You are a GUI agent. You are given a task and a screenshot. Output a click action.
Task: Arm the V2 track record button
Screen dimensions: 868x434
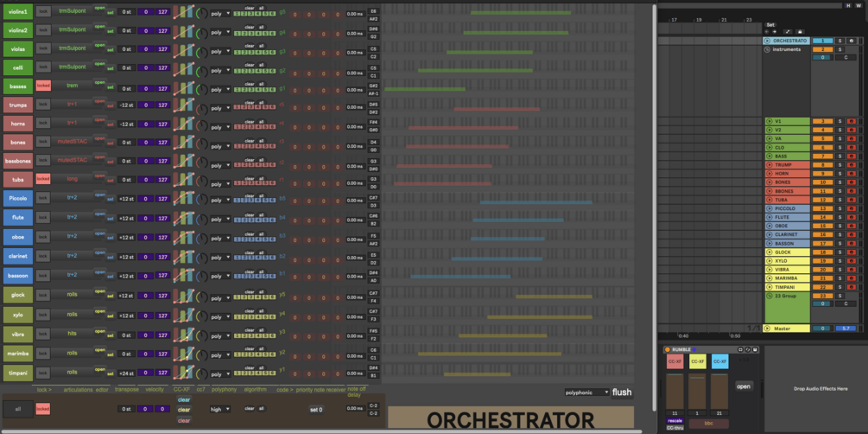851,130
